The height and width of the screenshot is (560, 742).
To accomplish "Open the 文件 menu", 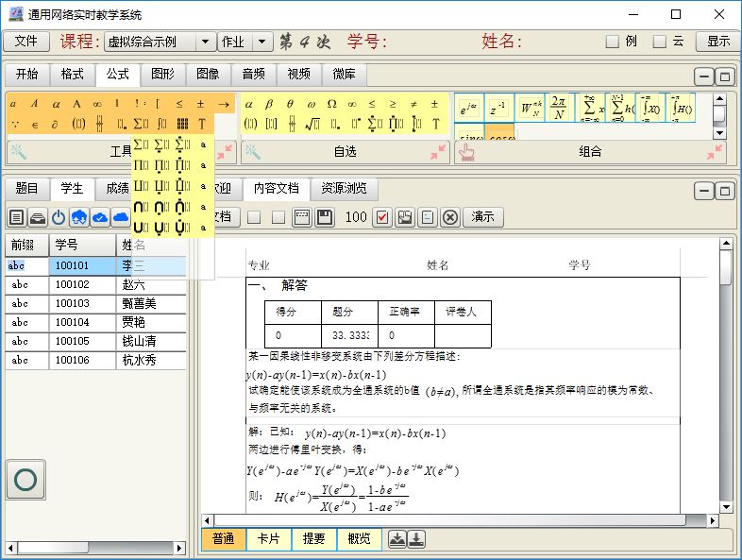I will click(x=26, y=42).
